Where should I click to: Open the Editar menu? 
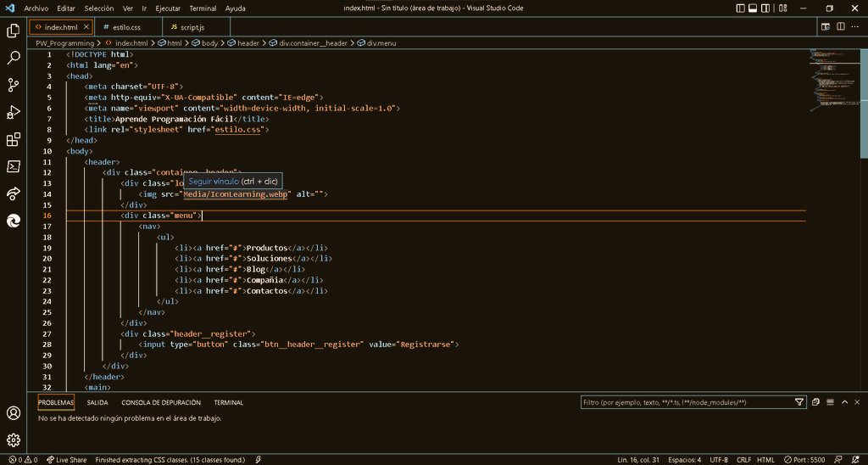tap(66, 8)
